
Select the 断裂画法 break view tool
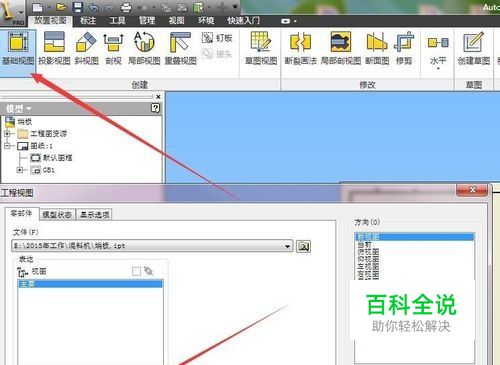click(300, 48)
